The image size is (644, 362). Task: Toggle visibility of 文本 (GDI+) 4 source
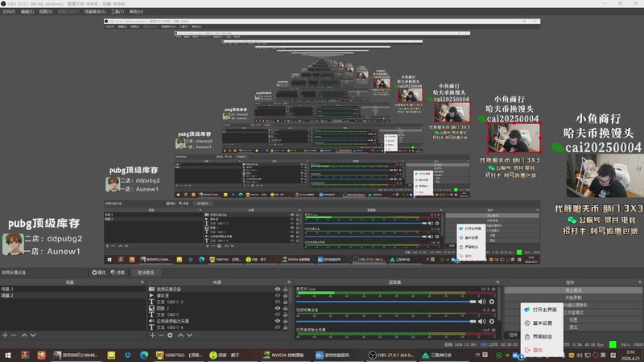click(278, 327)
